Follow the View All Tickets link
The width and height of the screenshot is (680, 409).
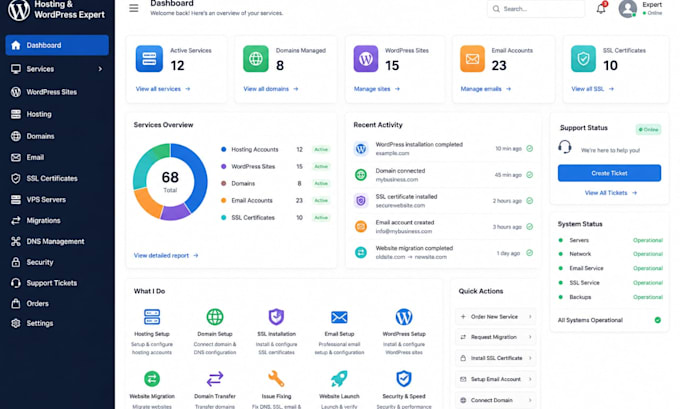(611, 193)
